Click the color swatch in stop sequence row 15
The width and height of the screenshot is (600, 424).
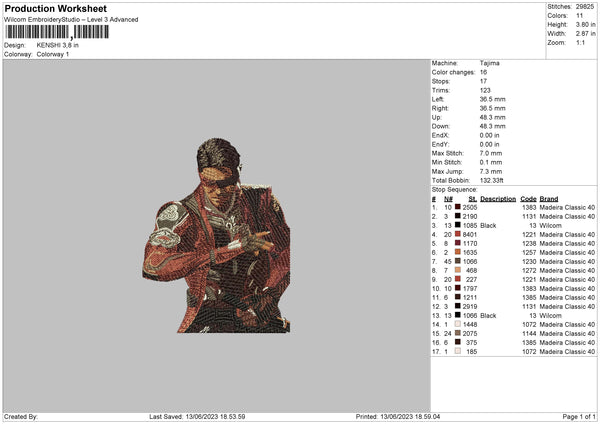click(x=457, y=333)
